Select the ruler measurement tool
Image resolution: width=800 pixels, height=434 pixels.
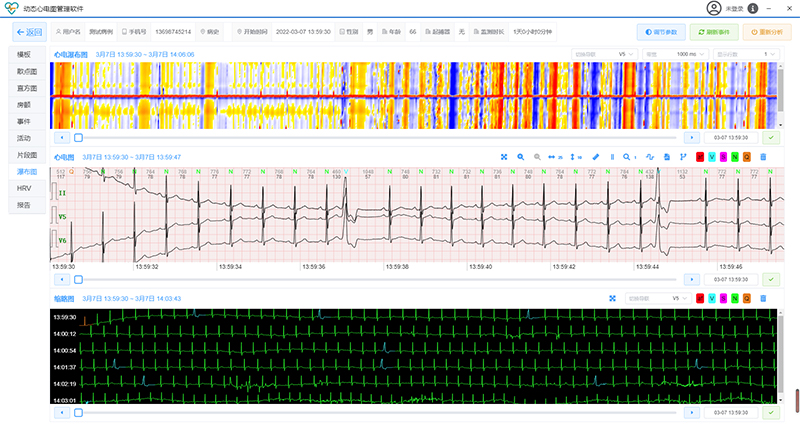point(596,157)
